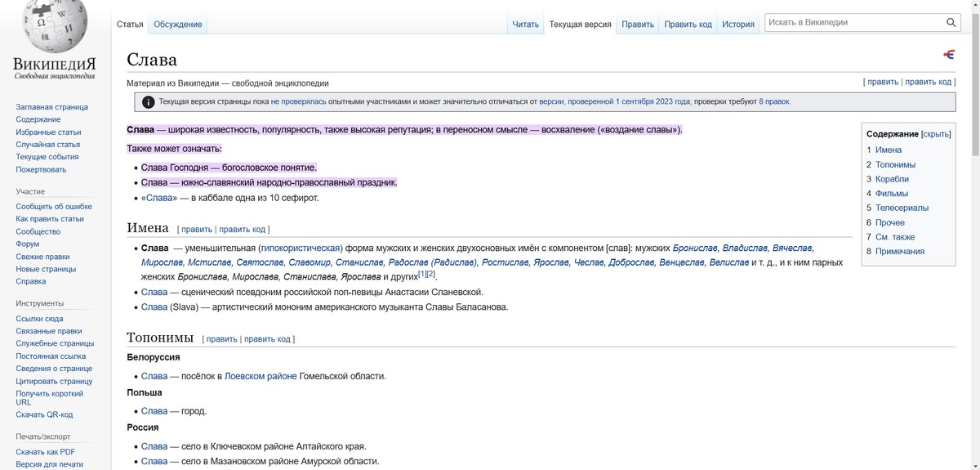Open Содержание in the sidebar

(38, 119)
